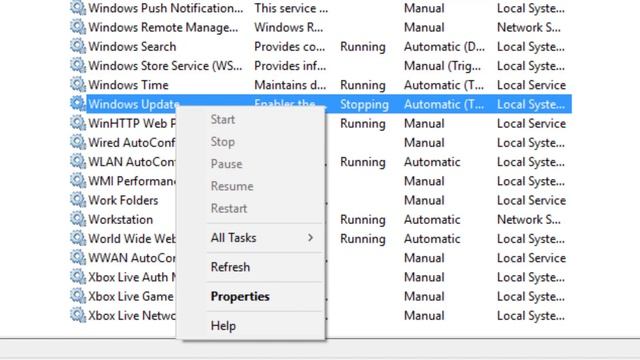Click the gear icon for WMI Performance service
Image resolution: width=640 pixels, height=360 pixels.
pyautogui.click(x=78, y=180)
